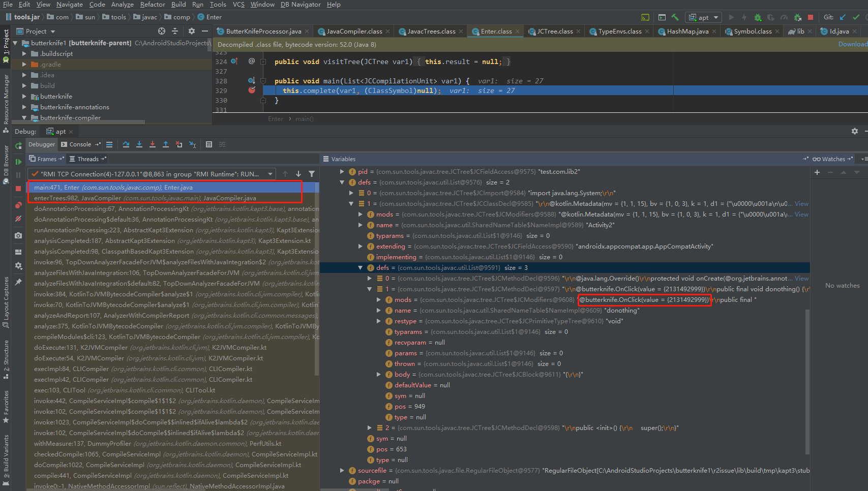Click View link on the kotlin.Metadata mods row
The image size is (868, 491).
(x=801, y=214)
